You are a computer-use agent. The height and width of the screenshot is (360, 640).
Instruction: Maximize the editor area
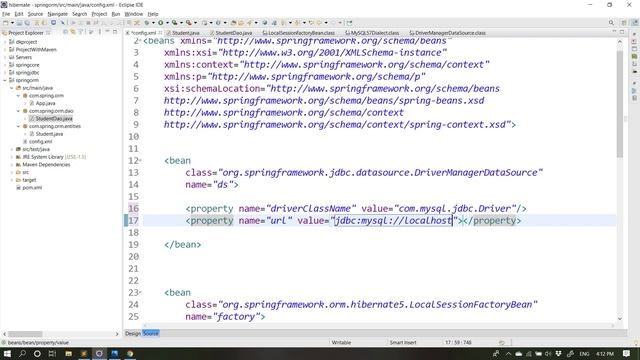pyautogui.click(x=622, y=32)
